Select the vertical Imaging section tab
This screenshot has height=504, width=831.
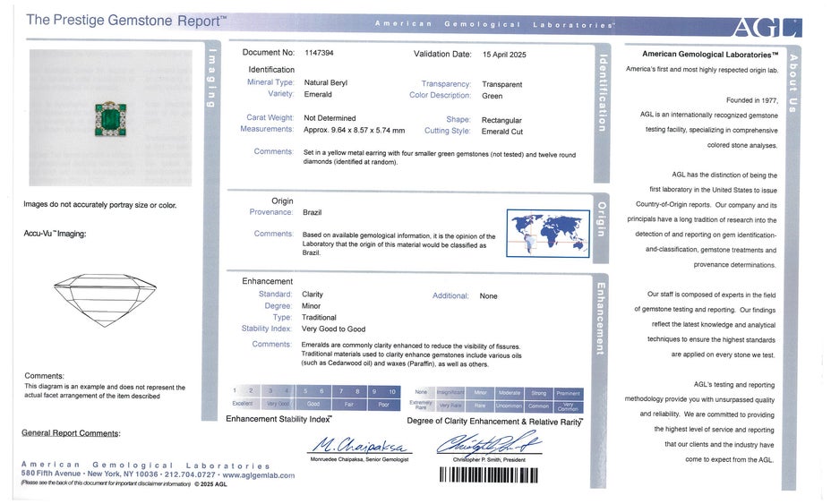click(x=212, y=81)
